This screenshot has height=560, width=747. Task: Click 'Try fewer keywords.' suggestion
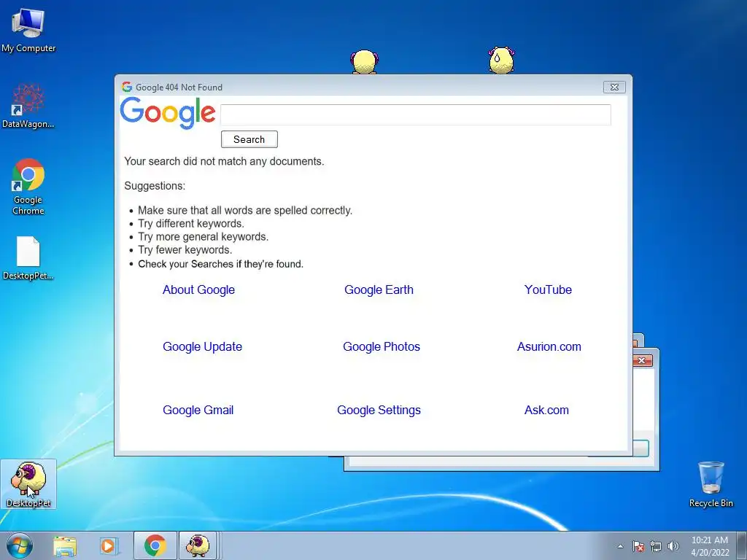pyautogui.click(x=185, y=250)
